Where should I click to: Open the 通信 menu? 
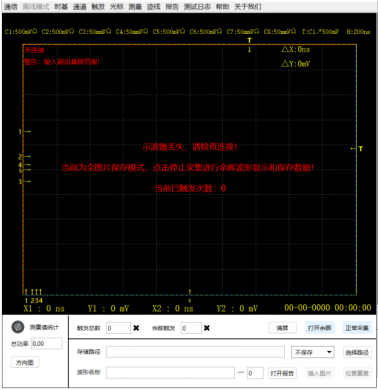10,7
